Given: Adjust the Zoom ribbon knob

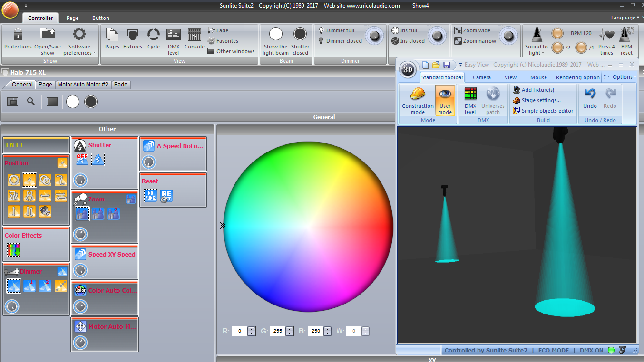Looking at the screenshot, I should (508, 36).
